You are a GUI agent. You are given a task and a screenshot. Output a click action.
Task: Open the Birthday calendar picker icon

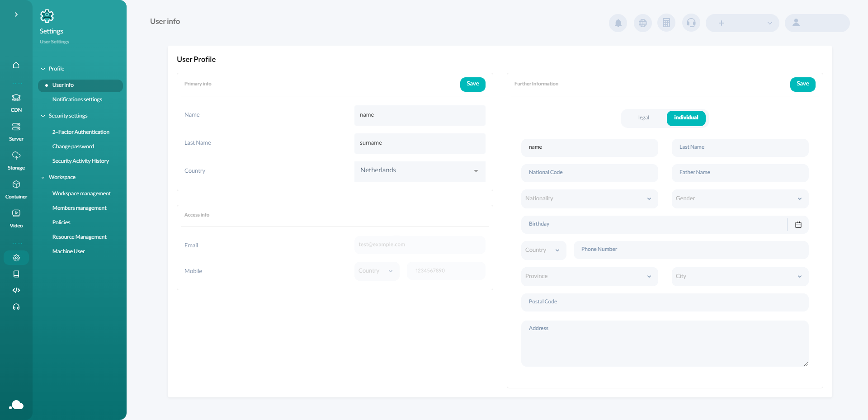pos(798,225)
